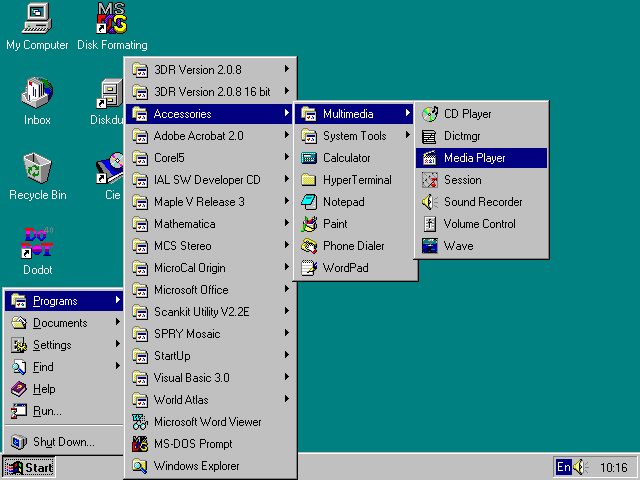Launch CD Player from Multimedia menu
Screen dimensions: 640x480
pos(467,114)
